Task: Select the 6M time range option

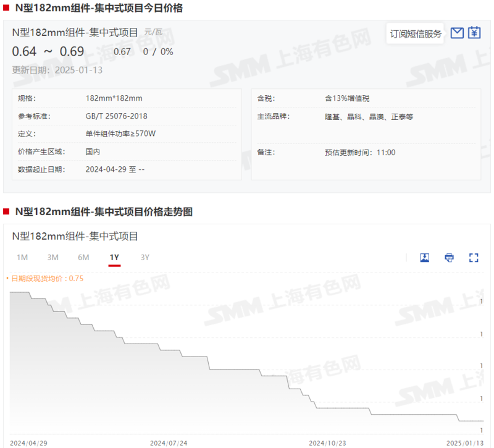Action: click(83, 257)
